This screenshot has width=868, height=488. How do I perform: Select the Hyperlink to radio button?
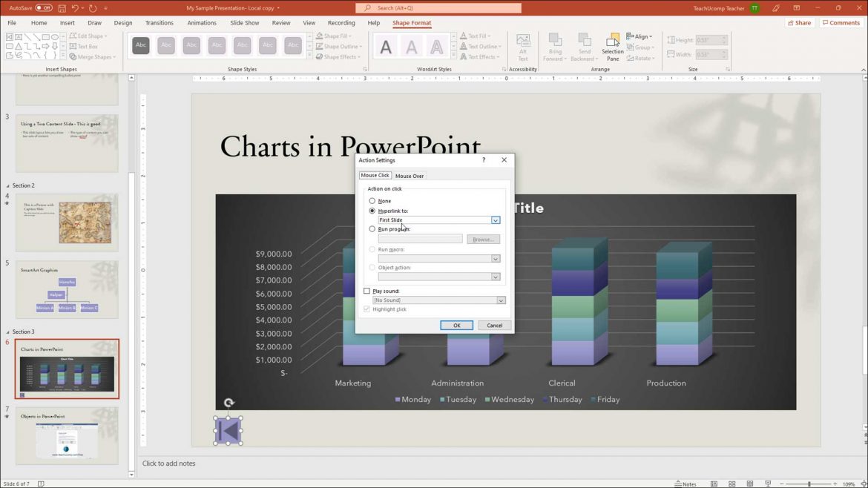click(372, 210)
